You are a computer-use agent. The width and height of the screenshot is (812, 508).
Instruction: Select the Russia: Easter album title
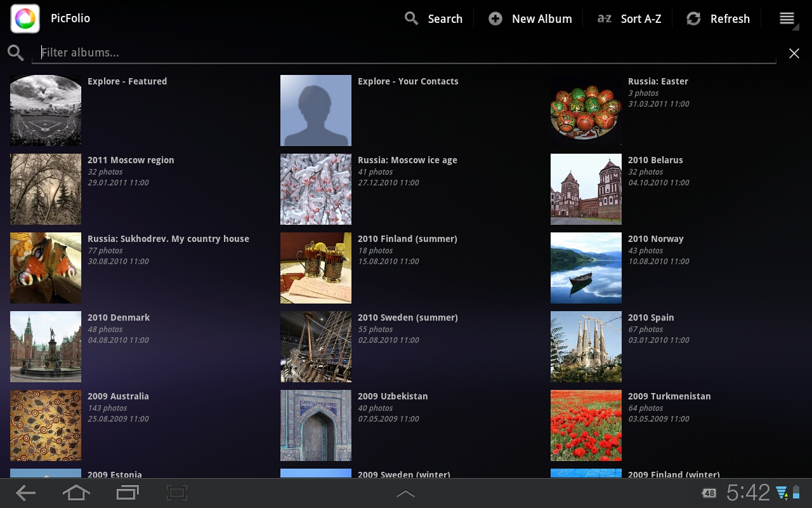(658, 81)
